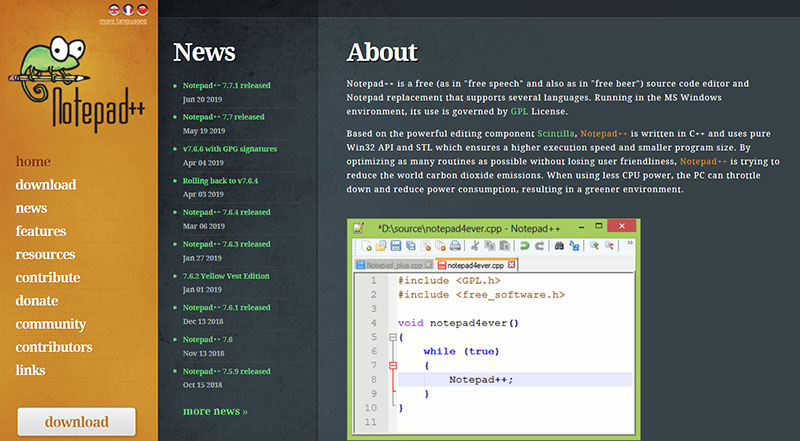Click Save icon in editor toolbar

(x=396, y=246)
